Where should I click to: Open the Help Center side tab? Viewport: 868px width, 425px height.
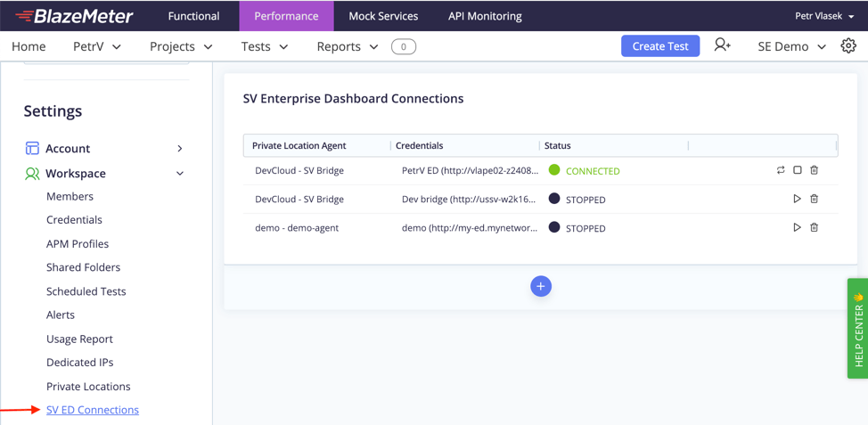click(857, 328)
